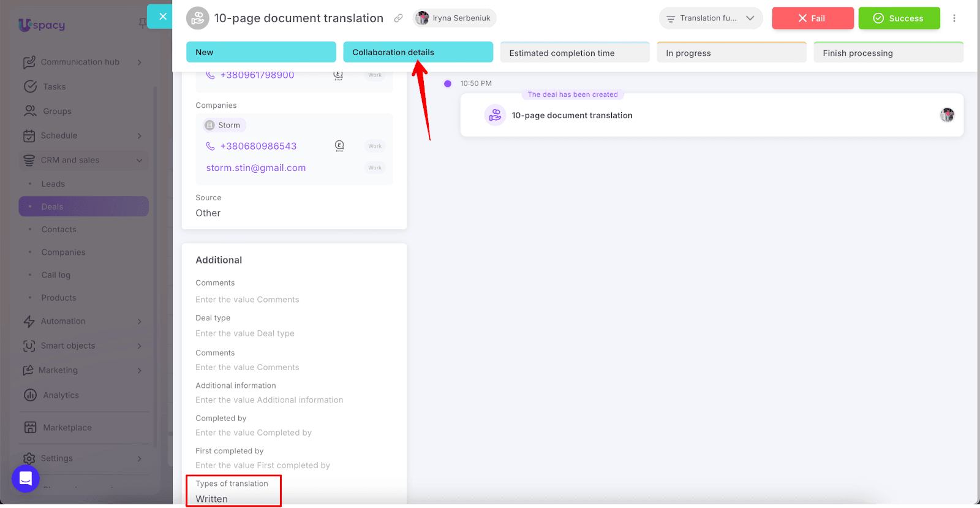
Task: Mark the deal as Success
Action: [x=899, y=18]
